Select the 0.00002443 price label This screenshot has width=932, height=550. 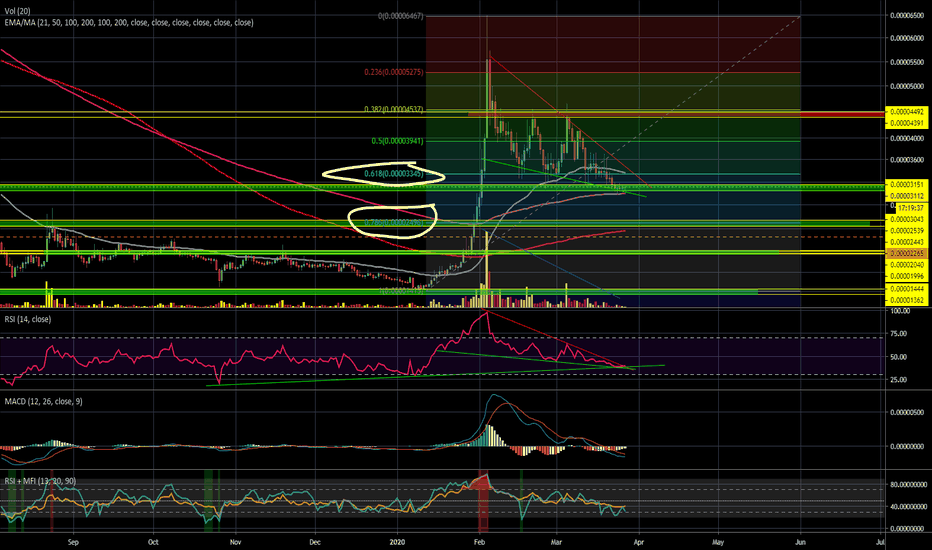click(x=907, y=242)
